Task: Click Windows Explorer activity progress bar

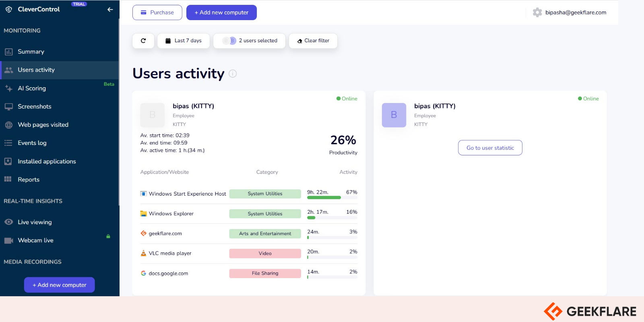Action: [x=332, y=218]
